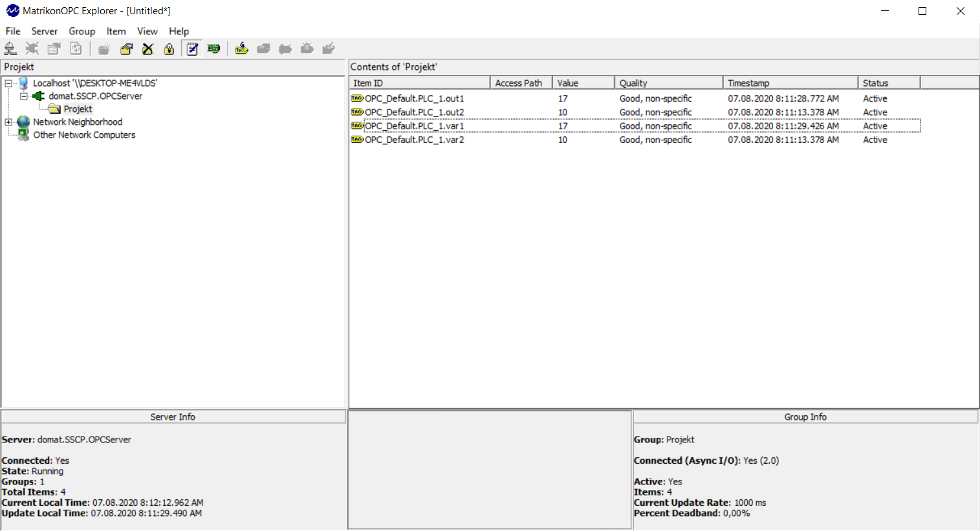Click the Server Info panel header
This screenshot has width=980, height=531.
173,417
